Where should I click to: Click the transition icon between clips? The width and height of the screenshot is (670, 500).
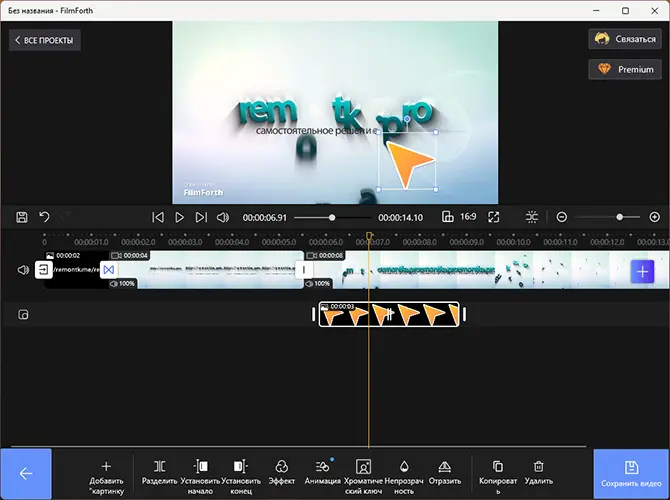pyautogui.click(x=109, y=270)
